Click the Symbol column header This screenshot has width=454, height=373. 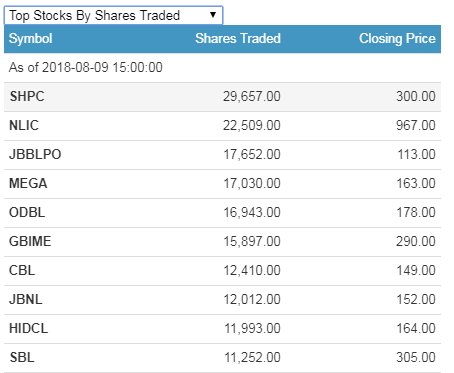tap(31, 39)
